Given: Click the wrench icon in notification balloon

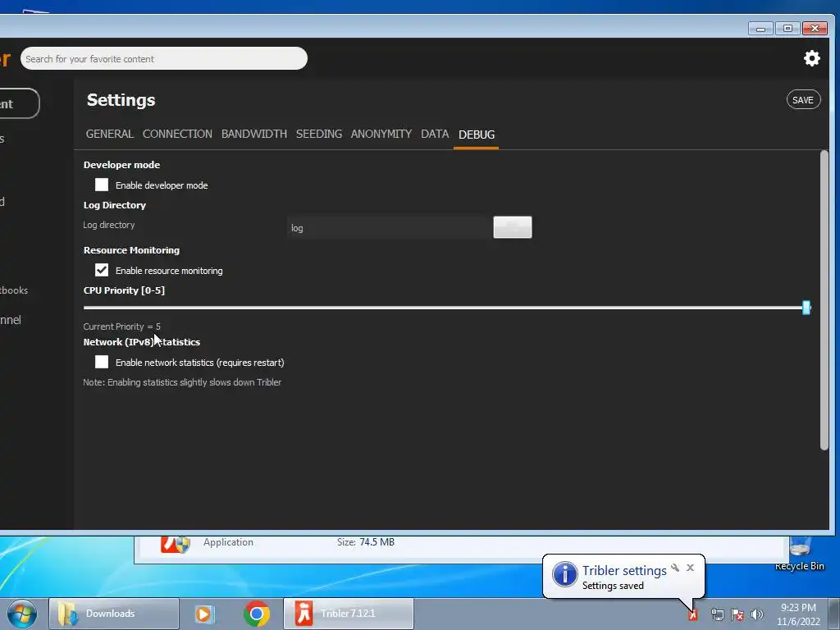Looking at the screenshot, I should coord(675,568).
